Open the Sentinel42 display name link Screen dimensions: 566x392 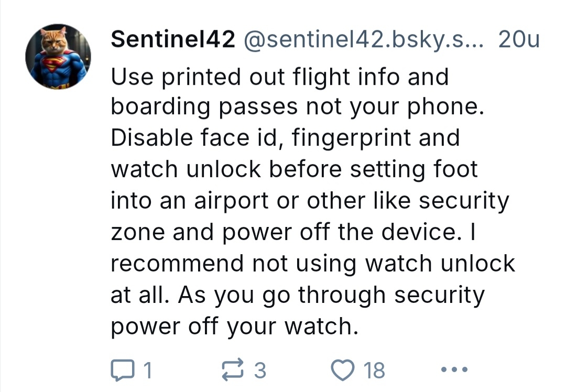click(173, 40)
